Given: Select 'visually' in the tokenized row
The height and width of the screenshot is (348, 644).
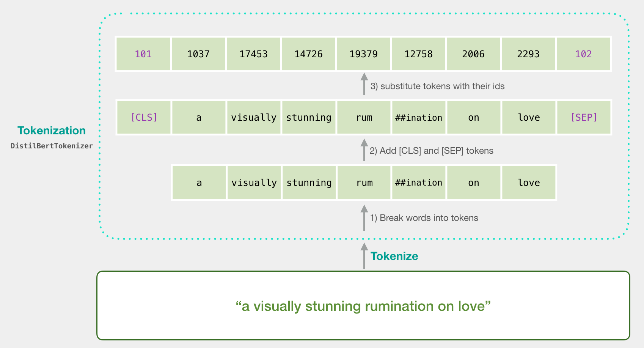Looking at the screenshot, I should (x=254, y=117).
